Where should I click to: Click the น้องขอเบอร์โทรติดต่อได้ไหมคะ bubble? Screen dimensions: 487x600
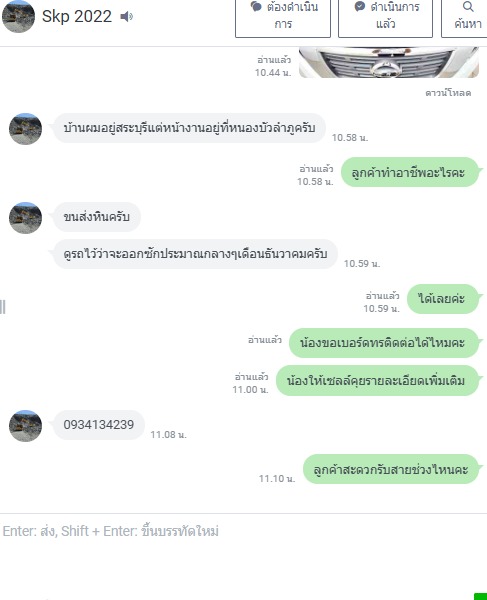tap(384, 342)
